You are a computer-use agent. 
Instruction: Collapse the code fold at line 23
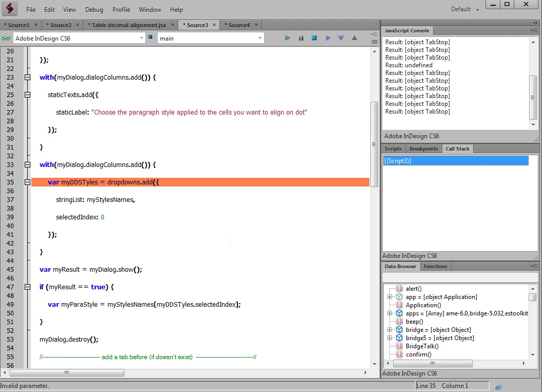pyautogui.click(x=27, y=78)
